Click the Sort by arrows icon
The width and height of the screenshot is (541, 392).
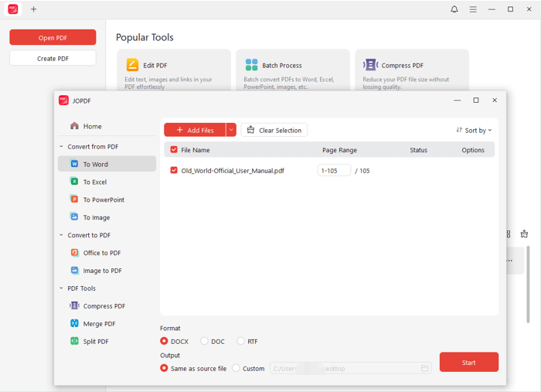click(459, 130)
